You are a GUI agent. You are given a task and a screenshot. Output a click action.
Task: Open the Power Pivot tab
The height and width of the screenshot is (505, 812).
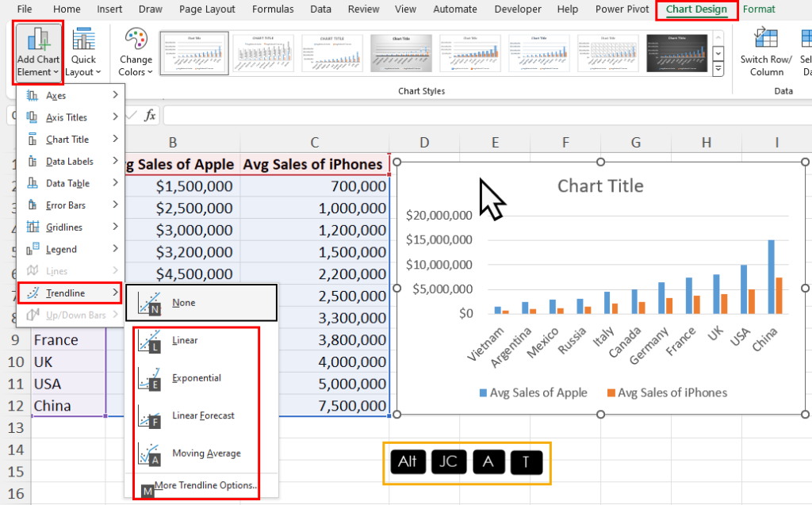[622, 10]
